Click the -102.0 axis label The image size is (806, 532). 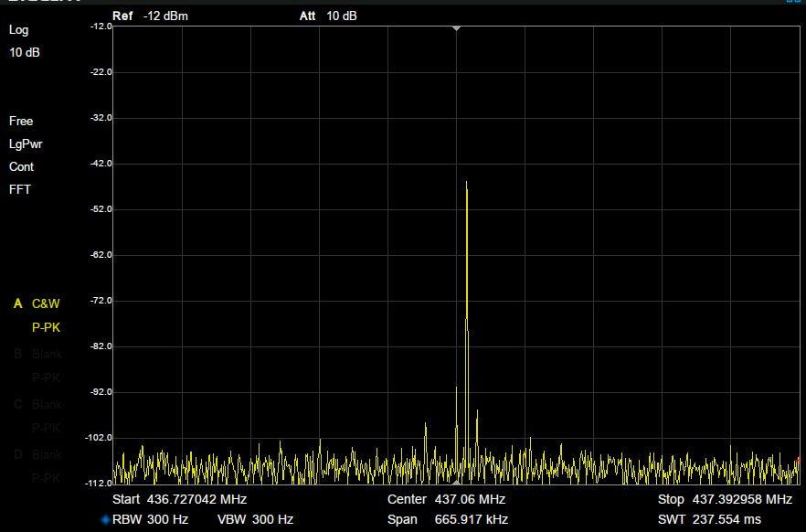coord(99,438)
